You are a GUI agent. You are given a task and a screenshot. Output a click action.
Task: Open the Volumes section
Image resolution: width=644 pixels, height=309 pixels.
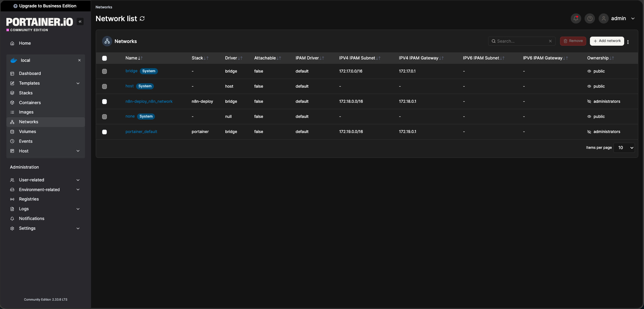pyautogui.click(x=27, y=131)
